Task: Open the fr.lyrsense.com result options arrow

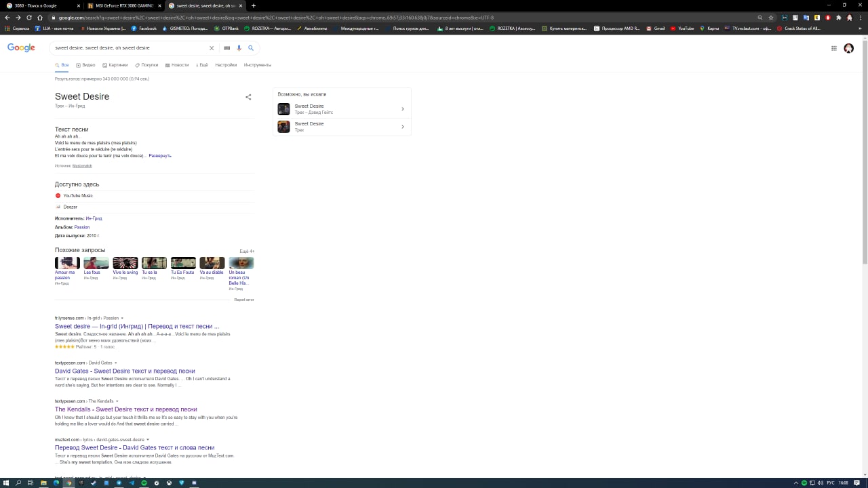Action: (x=122, y=318)
